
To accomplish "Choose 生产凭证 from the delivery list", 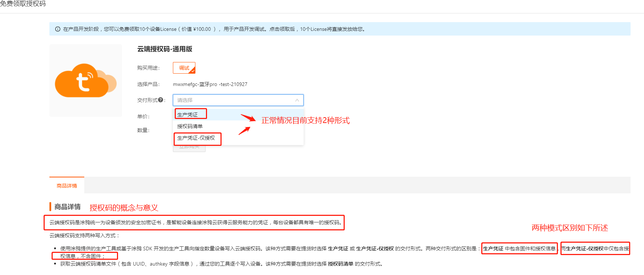I will 238,115.
